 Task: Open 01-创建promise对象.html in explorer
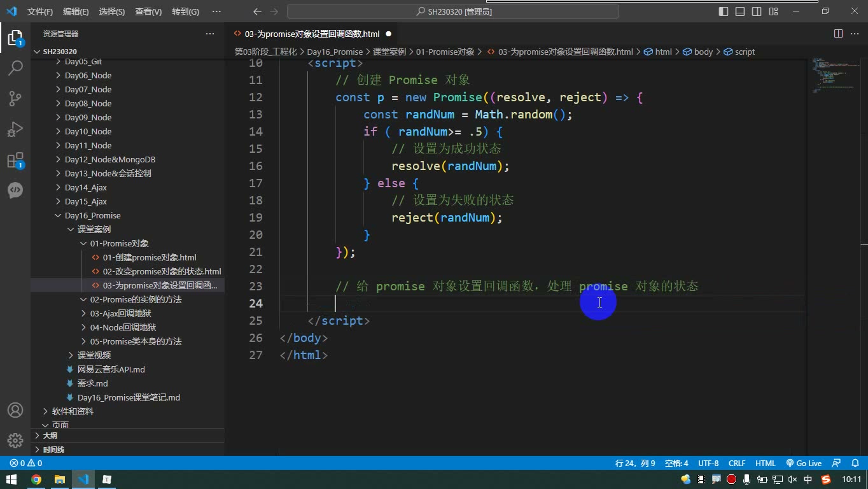150,257
